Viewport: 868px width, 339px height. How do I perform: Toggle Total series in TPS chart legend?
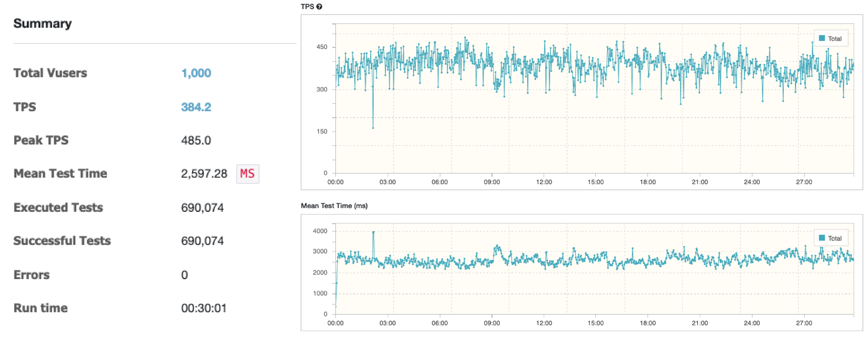831,39
